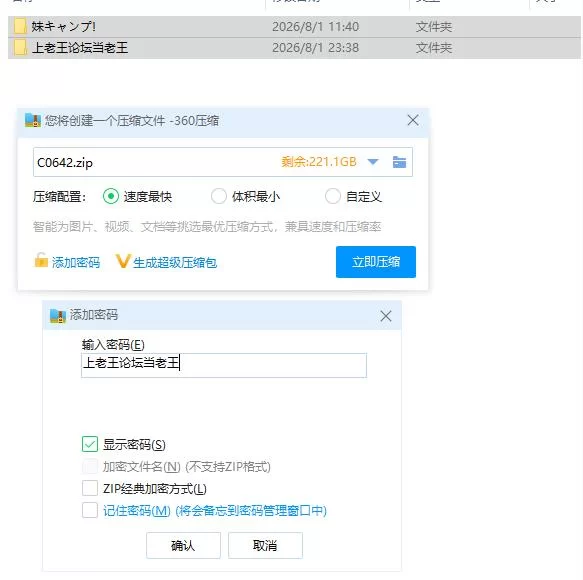This screenshot has width=583, height=580.
Task: Cancel with the 取消 button
Action: click(265, 545)
